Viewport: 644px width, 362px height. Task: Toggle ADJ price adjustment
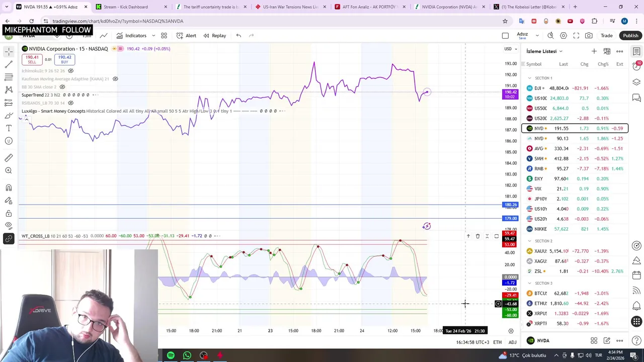[x=512, y=342]
